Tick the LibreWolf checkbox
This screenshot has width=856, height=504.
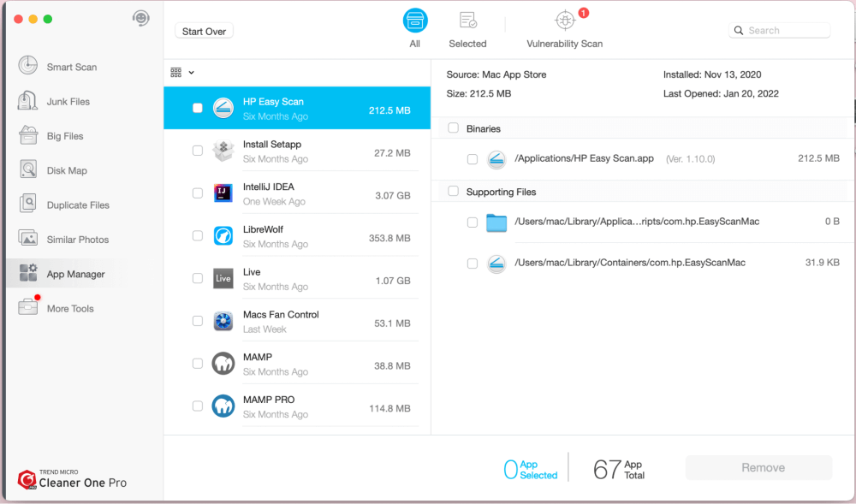198,235
